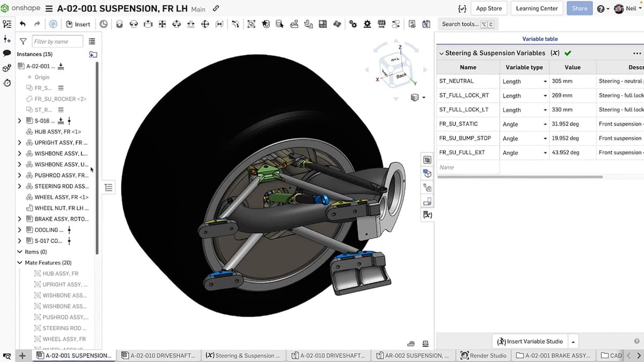
Task: Click the add folder icon next to Instances
Action: [93, 54]
